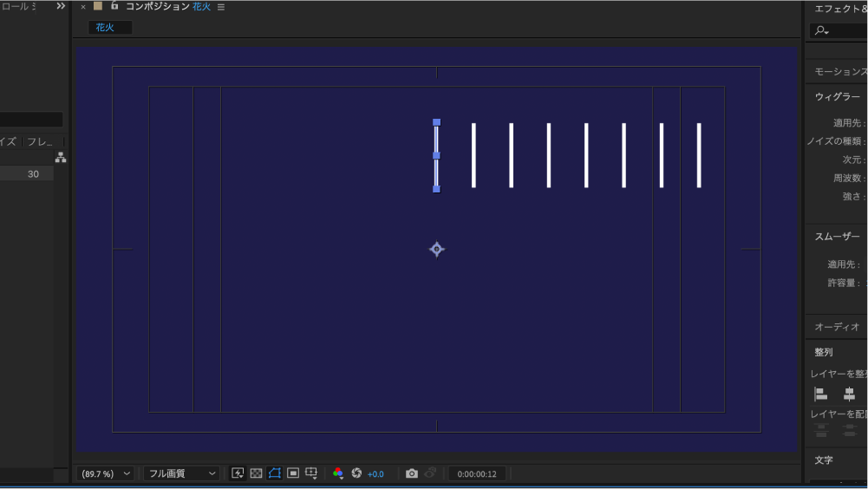Click frame rate value 30
868x489 pixels.
pyautogui.click(x=33, y=174)
